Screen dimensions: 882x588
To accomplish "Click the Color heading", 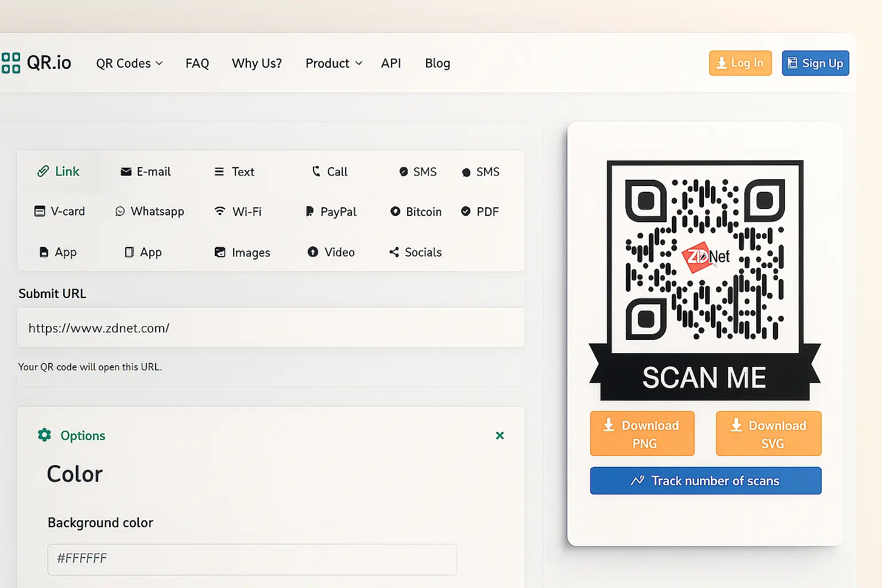I will click(x=75, y=474).
